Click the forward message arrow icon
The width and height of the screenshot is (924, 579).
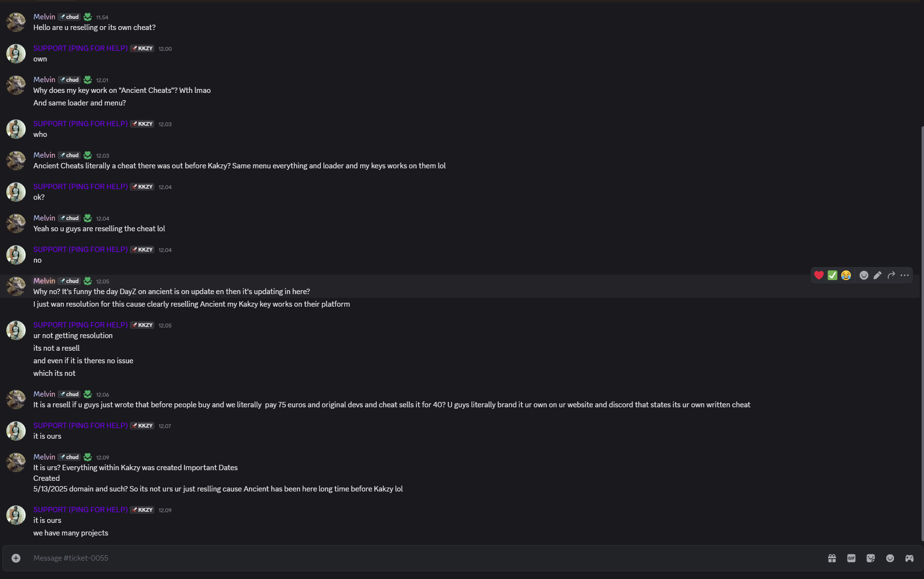pyautogui.click(x=891, y=275)
